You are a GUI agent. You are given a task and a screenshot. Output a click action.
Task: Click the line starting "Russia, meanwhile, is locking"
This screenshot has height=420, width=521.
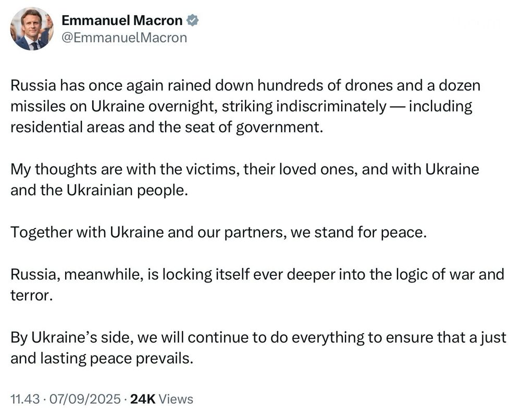click(257, 274)
